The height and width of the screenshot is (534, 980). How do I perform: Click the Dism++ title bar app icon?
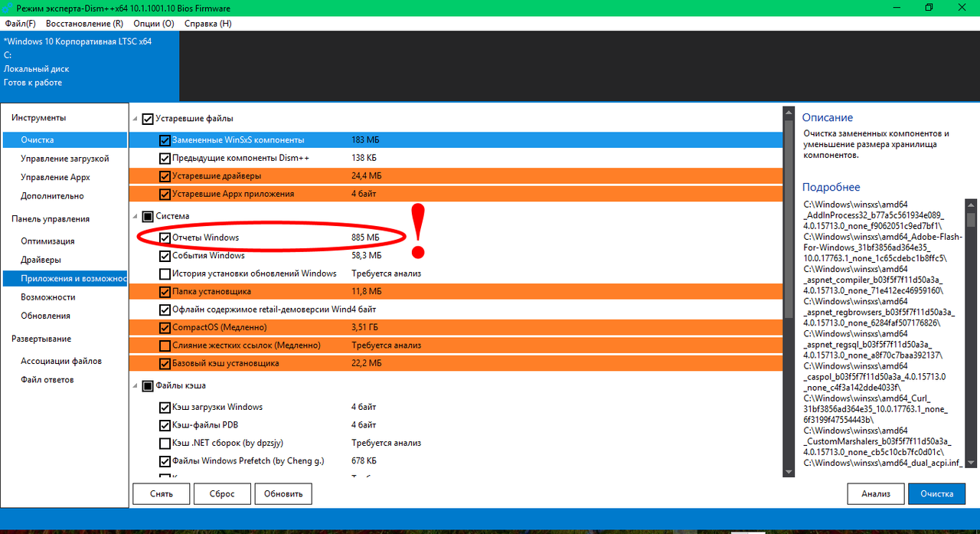coord(8,8)
